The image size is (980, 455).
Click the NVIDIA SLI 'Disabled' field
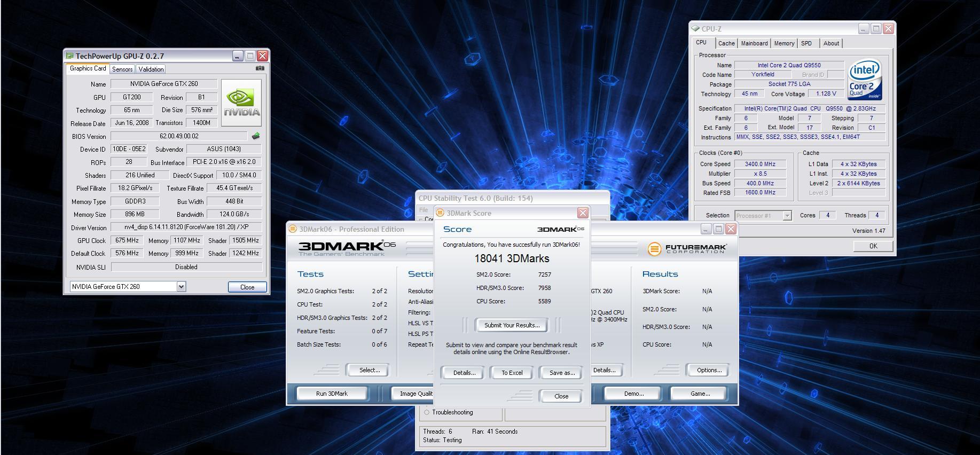click(186, 267)
